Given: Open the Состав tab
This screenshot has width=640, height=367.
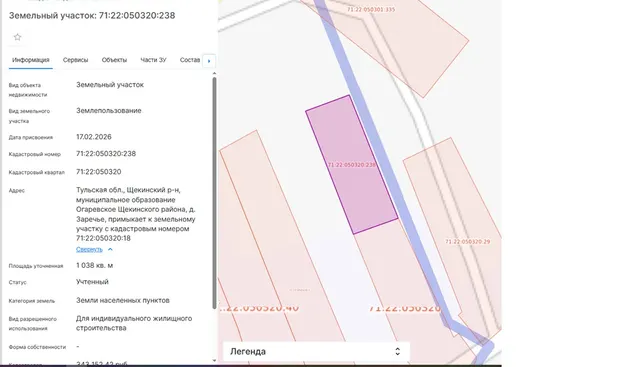Looking at the screenshot, I should point(190,60).
